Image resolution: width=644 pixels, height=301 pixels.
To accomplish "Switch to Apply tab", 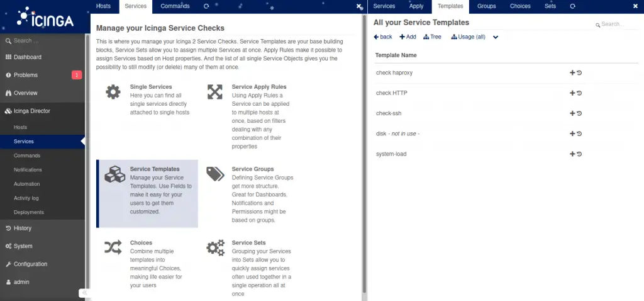I will coord(416,6).
